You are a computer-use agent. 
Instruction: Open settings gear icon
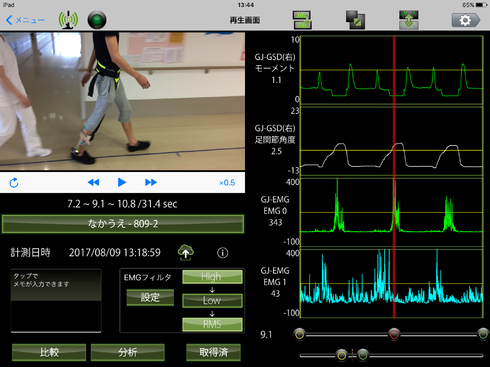tap(466, 20)
